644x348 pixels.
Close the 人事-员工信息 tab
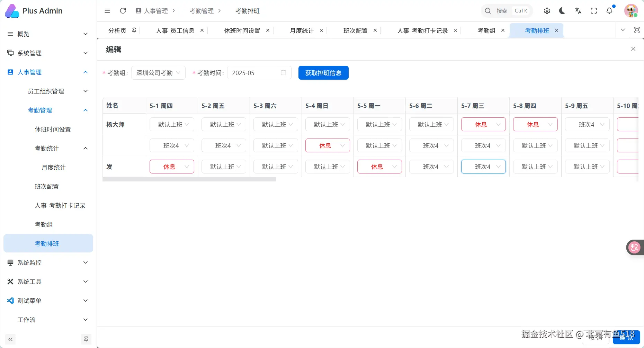(x=202, y=30)
